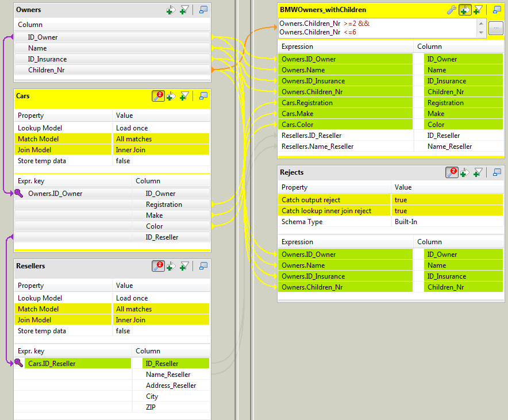Select the Cars.ID_Reseller expression key cell
This screenshot has width=508, height=420.
coord(77,364)
